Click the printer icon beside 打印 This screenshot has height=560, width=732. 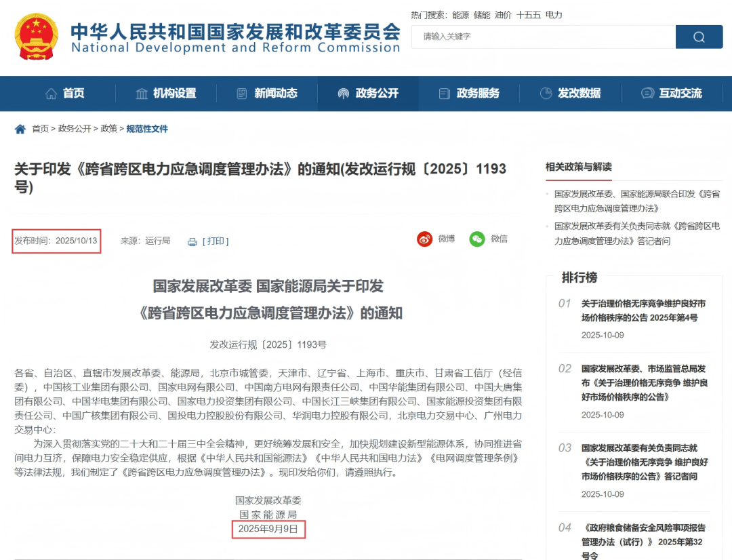pos(192,242)
